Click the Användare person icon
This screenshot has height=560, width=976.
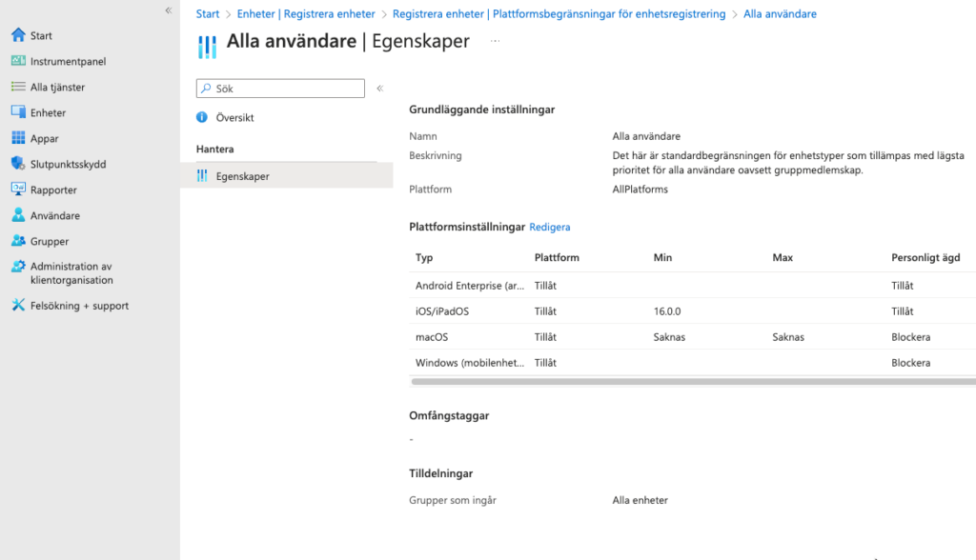18,215
